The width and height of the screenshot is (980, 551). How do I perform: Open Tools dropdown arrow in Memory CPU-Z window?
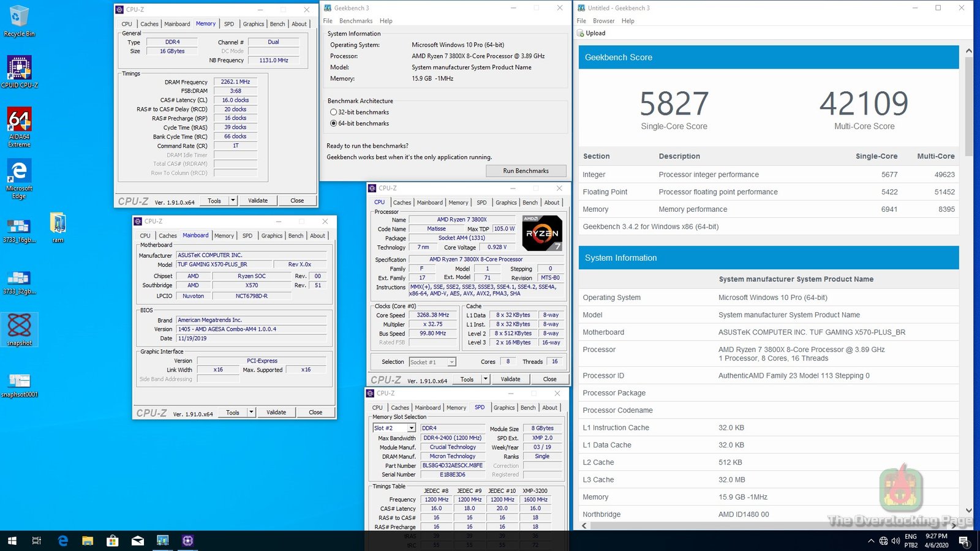pyautogui.click(x=233, y=201)
